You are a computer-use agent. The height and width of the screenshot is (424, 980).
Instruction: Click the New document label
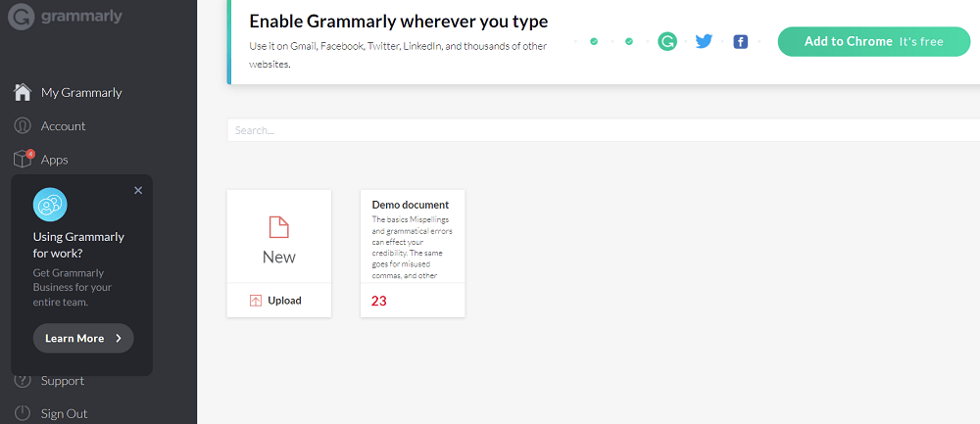278,258
